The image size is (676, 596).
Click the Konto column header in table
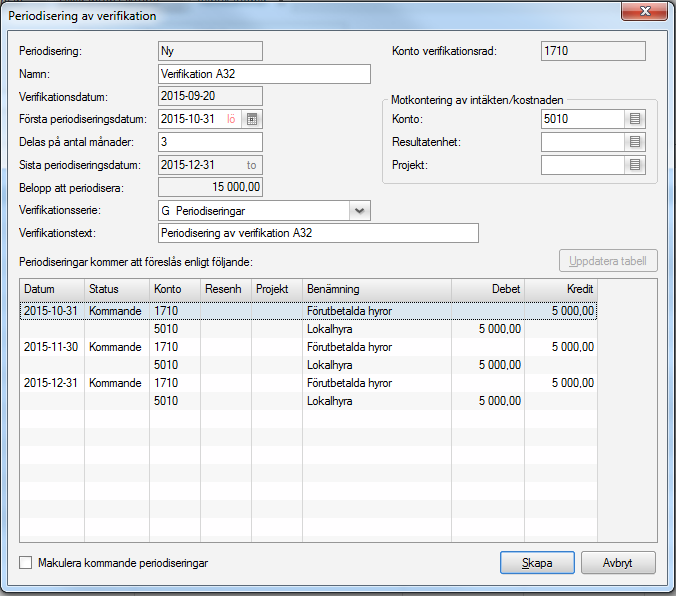pos(175,289)
